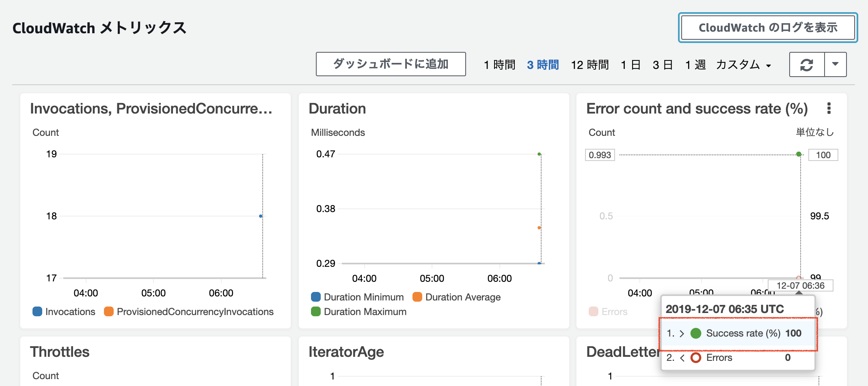Toggle the Duration Average legend swatch
The height and width of the screenshot is (386, 868).
417,297
